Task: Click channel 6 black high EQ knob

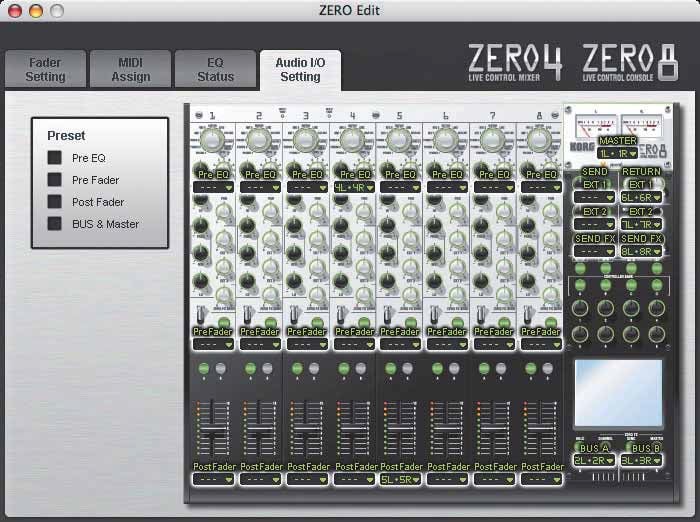Action: 434,200
